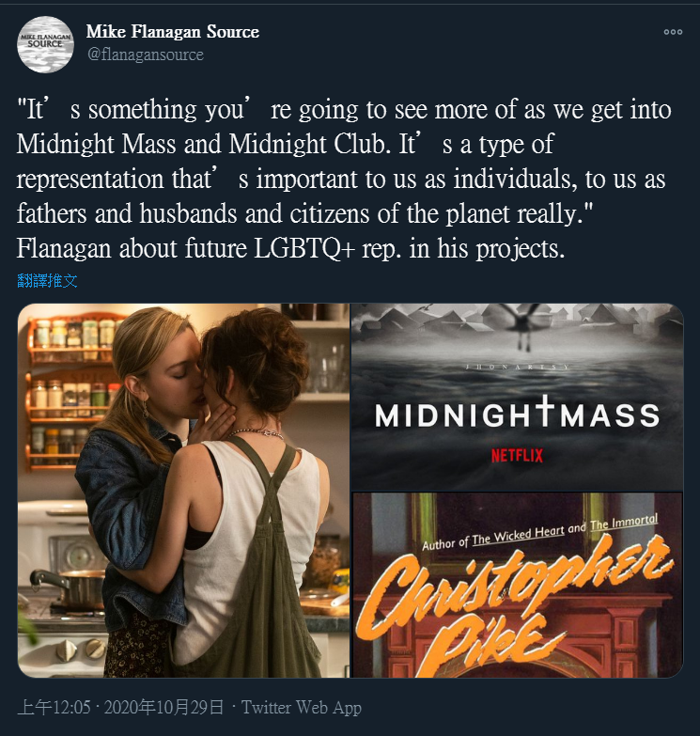Click the 2020年10月29日 tweet date
Viewport: 700px width, 736px height.
163,708
